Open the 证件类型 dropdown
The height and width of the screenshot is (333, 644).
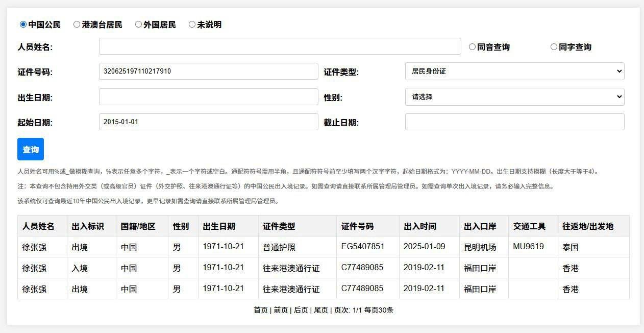514,72
